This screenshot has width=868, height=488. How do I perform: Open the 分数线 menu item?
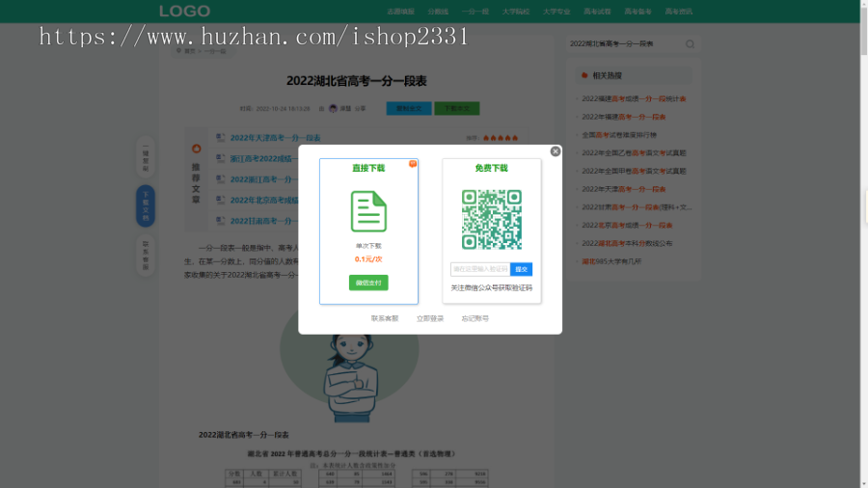pos(438,12)
